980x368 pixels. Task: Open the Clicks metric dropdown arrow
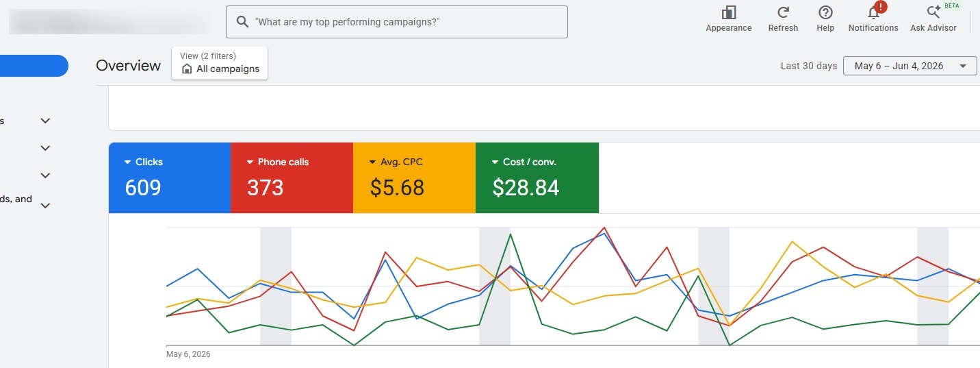(x=128, y=162)
